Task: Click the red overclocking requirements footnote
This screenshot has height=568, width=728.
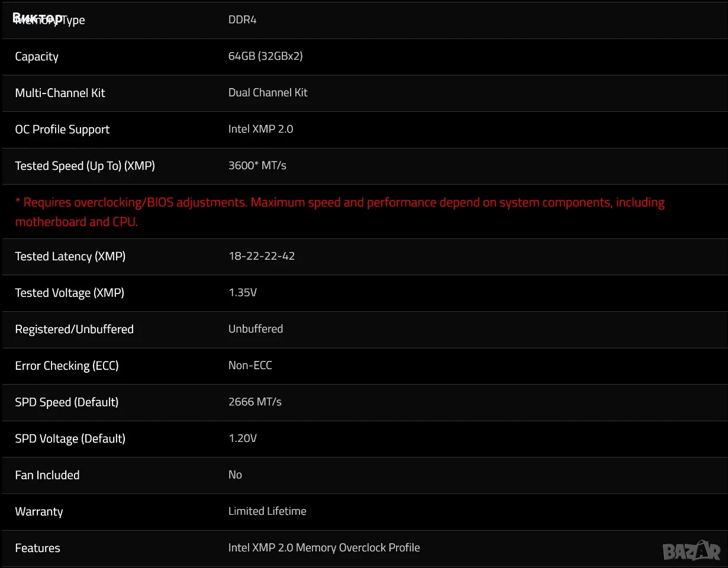Action: [x=340, y=212]
